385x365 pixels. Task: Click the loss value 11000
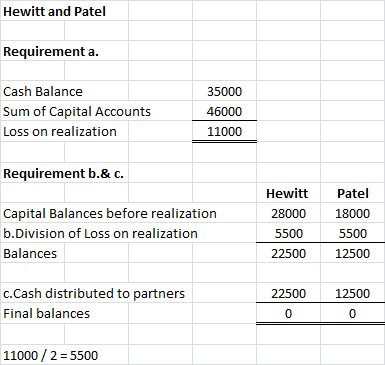[224, 132]
